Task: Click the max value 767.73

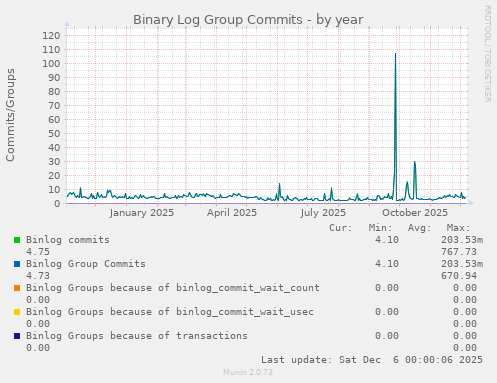Action: coord(459,252)
